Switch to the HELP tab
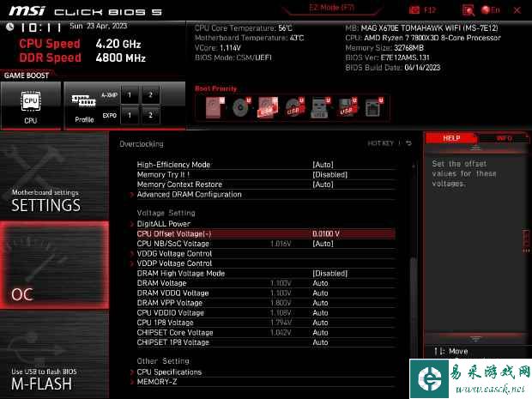Viewport: 532px width, 399px height. pos(450,138)
